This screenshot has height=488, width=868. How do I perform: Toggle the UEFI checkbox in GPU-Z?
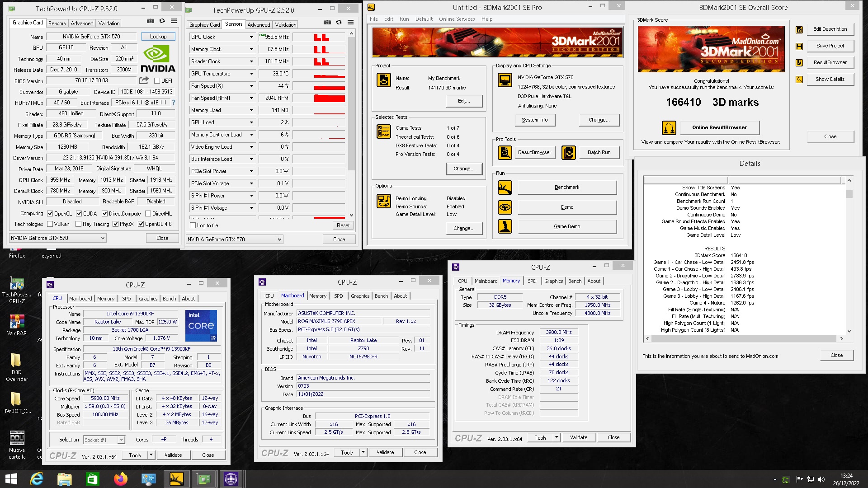(157, 81)
